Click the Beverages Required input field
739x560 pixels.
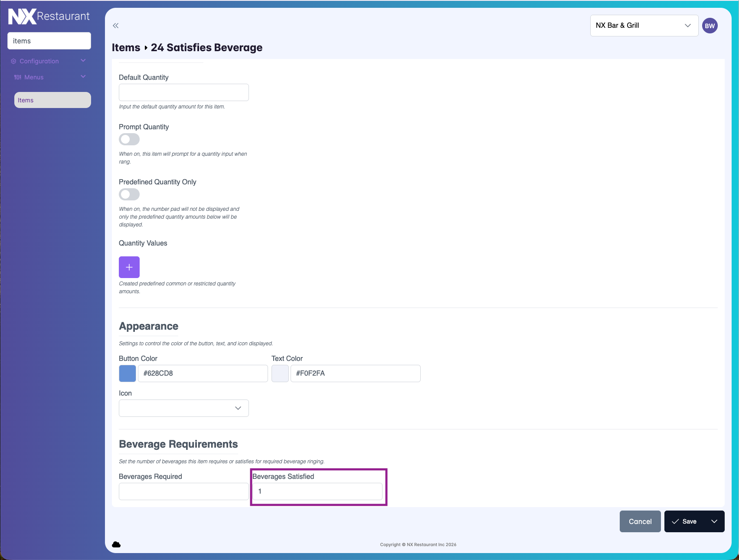tap(183, 491)
